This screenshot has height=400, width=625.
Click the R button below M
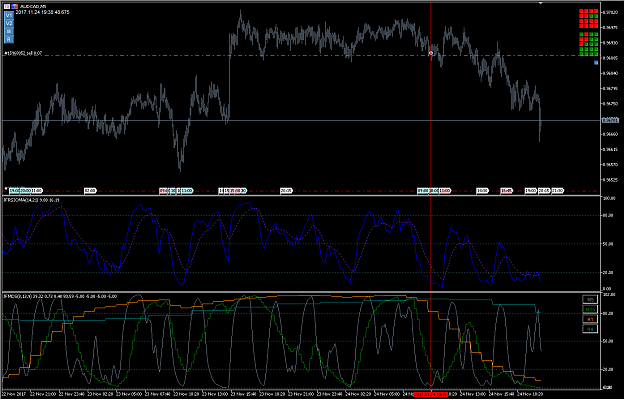(9, 39)
